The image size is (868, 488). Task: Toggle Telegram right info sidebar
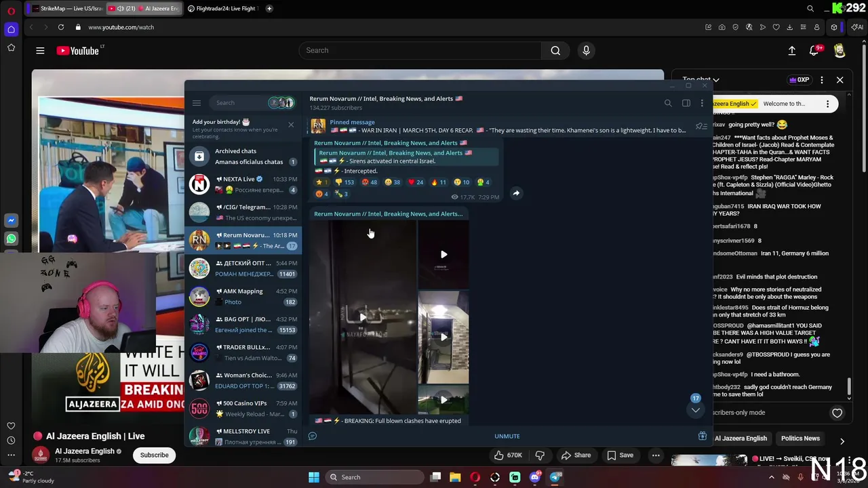click(x=686, y=103)
